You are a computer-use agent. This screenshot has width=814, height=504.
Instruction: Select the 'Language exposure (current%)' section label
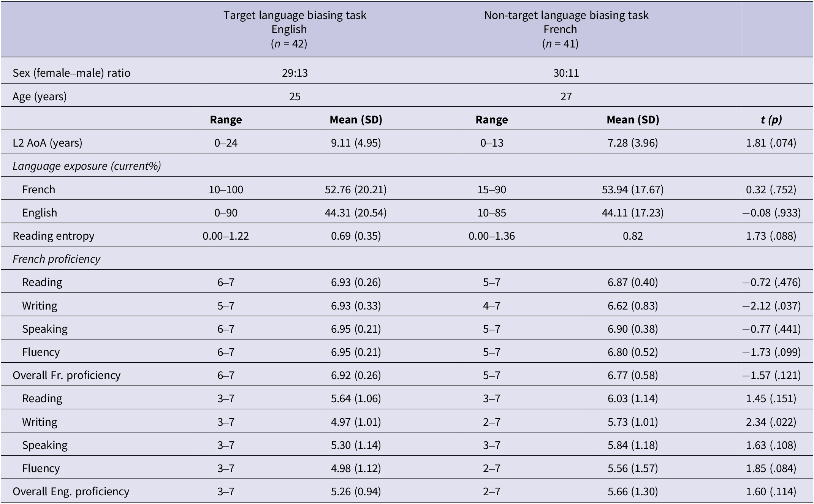click(87, 166)
